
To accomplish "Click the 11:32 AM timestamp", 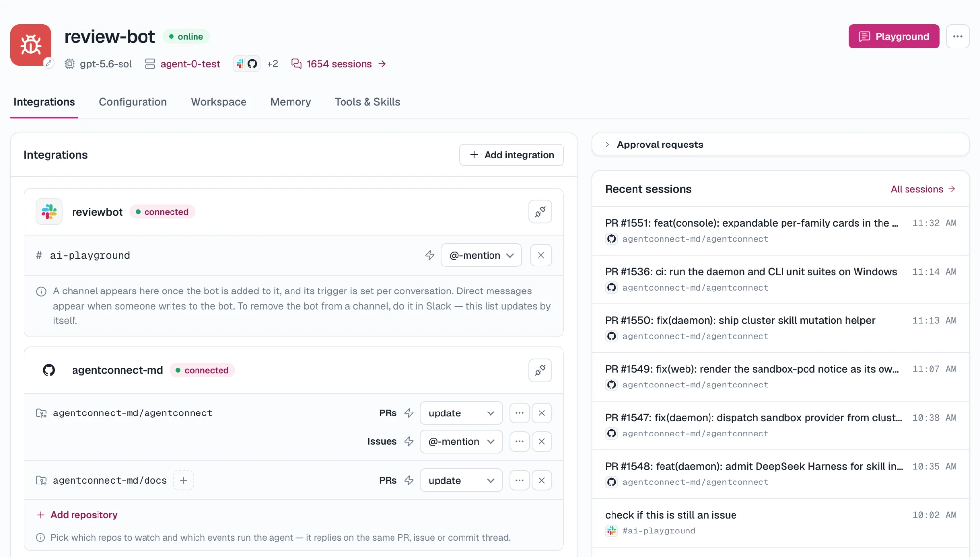I will point(934,223).
